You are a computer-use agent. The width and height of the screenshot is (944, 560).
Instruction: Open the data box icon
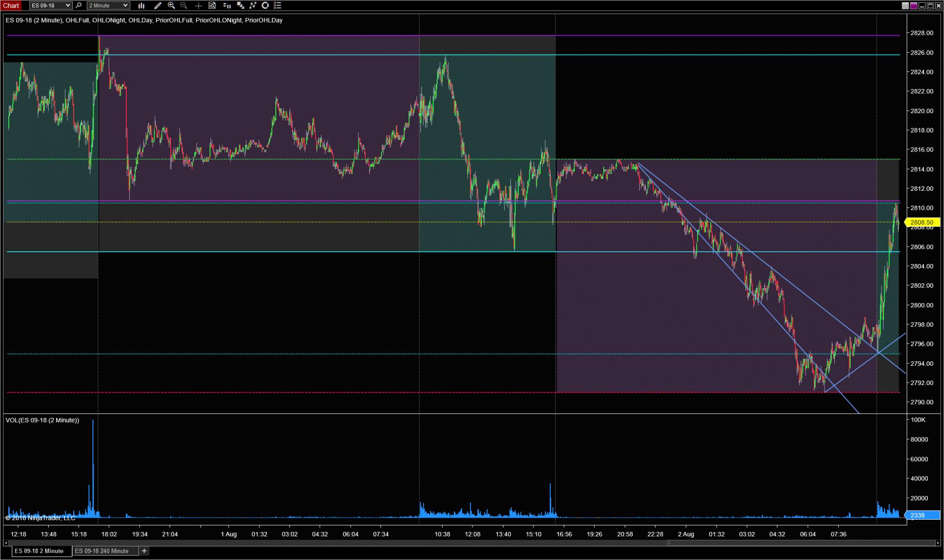[x=212, y=5]
